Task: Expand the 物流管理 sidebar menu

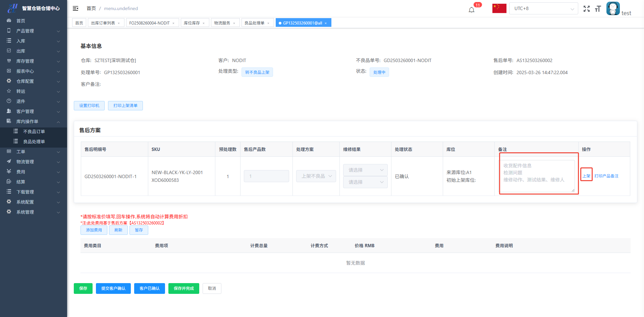Action: [x=34, y=162]
